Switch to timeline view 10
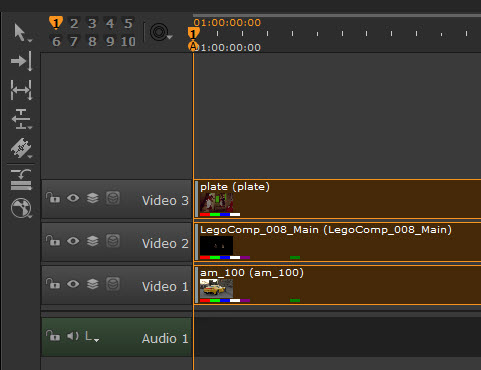The height and width of the screenshot is (370, 481). (128, 42)
